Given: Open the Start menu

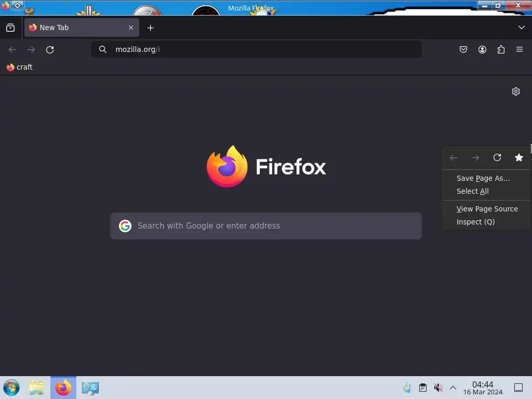Looking at the screenshot, I should point(11,388).
